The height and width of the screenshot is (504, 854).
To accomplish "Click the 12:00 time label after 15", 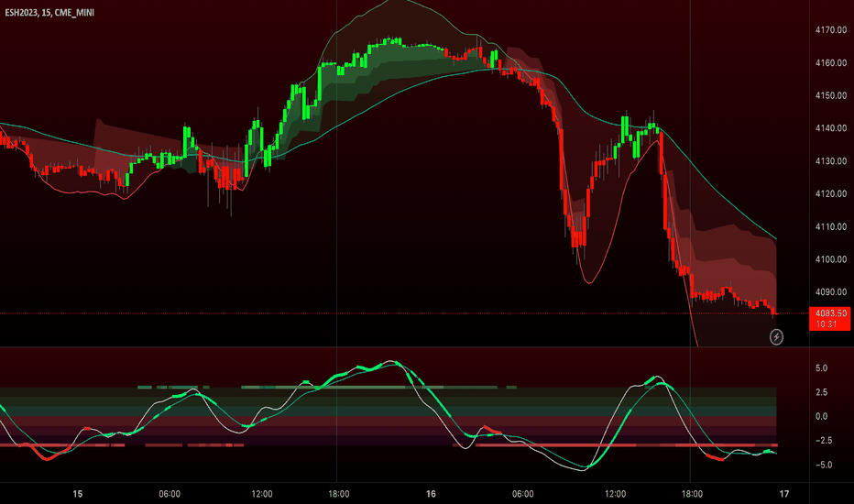I will 262,494.
